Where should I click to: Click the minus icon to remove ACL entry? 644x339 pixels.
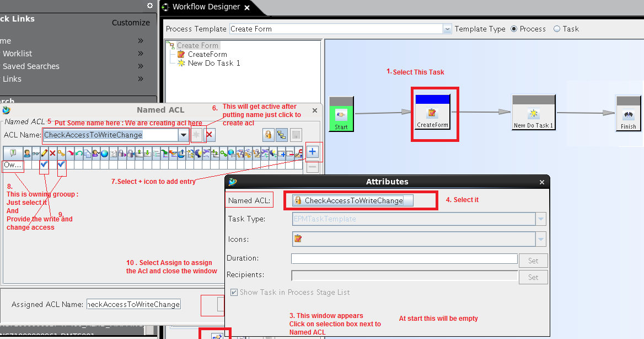[x=312, y=167]
